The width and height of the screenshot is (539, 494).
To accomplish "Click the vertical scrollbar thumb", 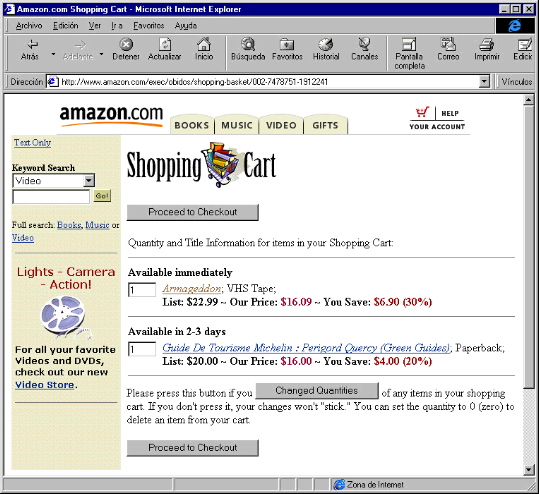I will click(x=528, y=246).
